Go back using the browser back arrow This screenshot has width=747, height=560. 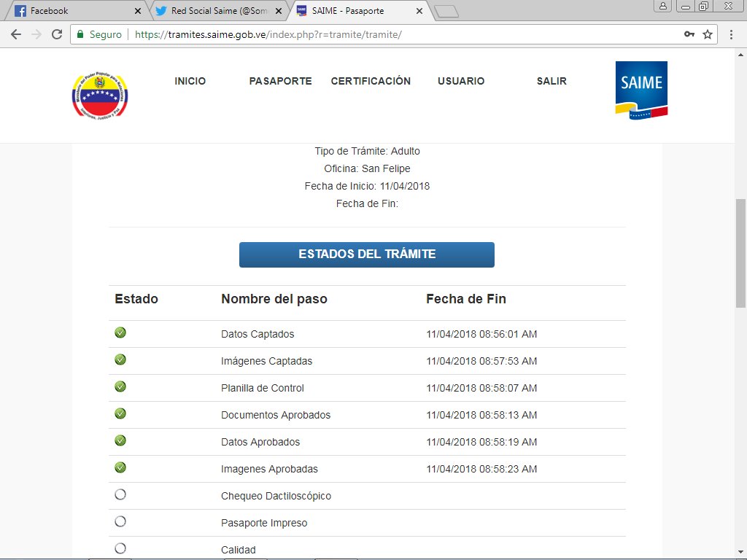tap(16, 34)
